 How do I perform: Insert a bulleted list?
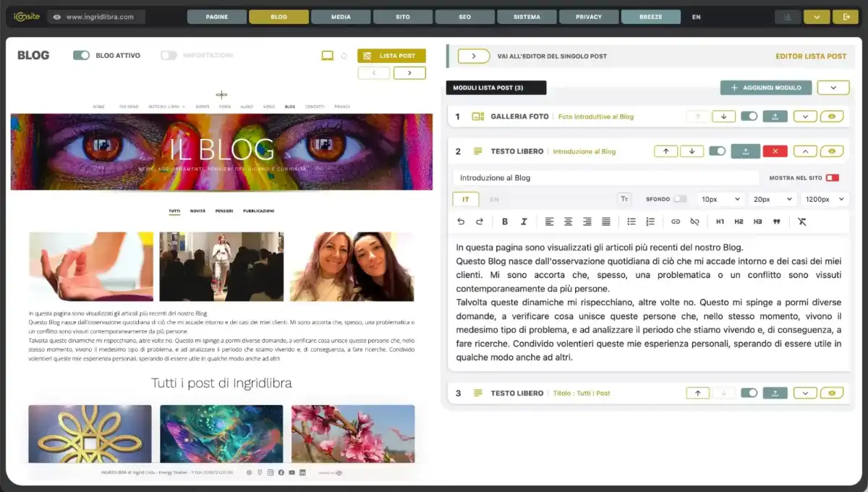coord(631,221)
